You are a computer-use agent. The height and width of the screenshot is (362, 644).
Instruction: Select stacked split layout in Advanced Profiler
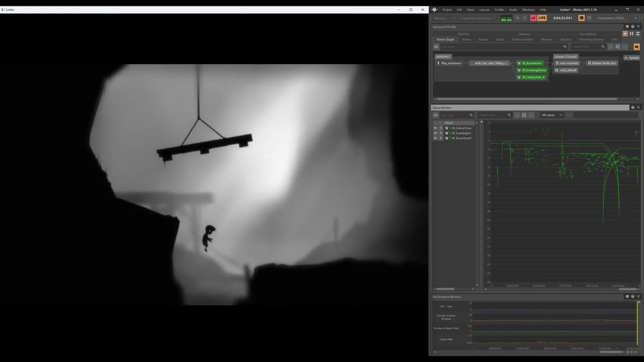click(x=637, y=34)
